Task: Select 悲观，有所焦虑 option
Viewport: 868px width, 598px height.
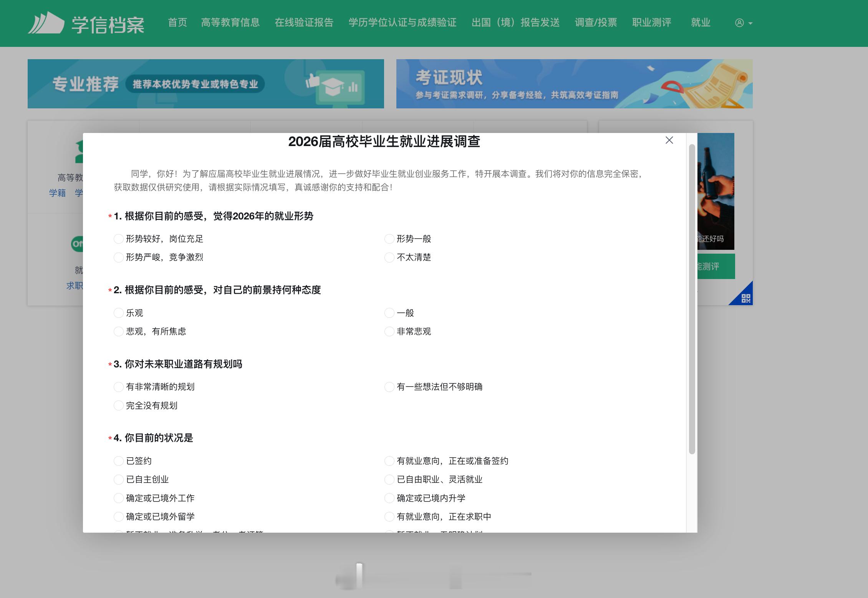Action: click(x=119, y=331)
